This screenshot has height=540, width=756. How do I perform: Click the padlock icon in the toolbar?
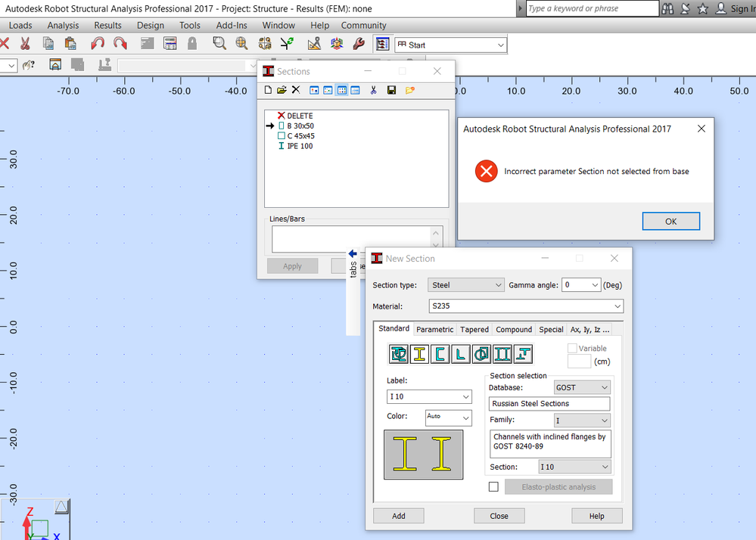coord(192,44)
